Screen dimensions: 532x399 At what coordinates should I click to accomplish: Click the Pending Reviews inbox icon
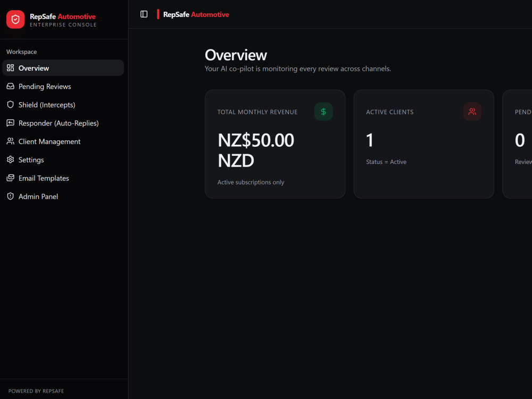pyautogui.click(x=11, y=86)
